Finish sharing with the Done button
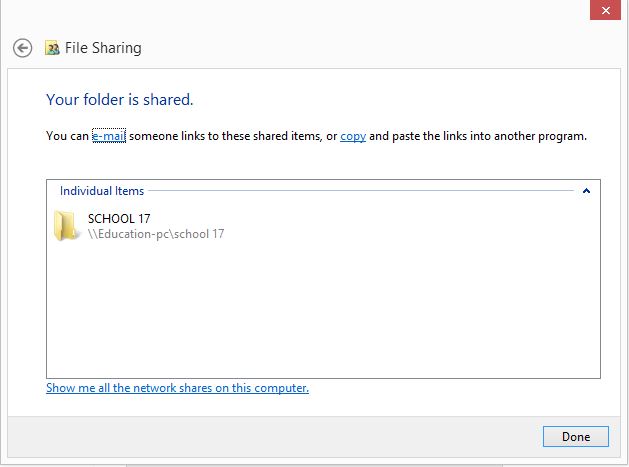Screen dimensions: 629x467 pos(576,437)
